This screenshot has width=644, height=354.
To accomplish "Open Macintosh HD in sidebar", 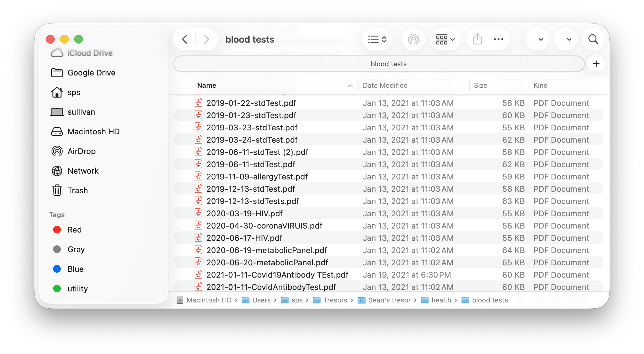I will (85, 132).
